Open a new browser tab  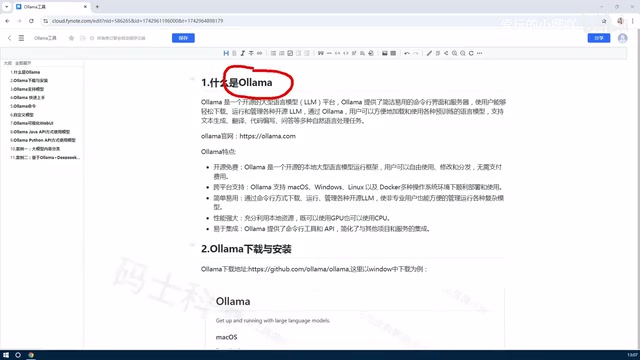tap(97, 7)
